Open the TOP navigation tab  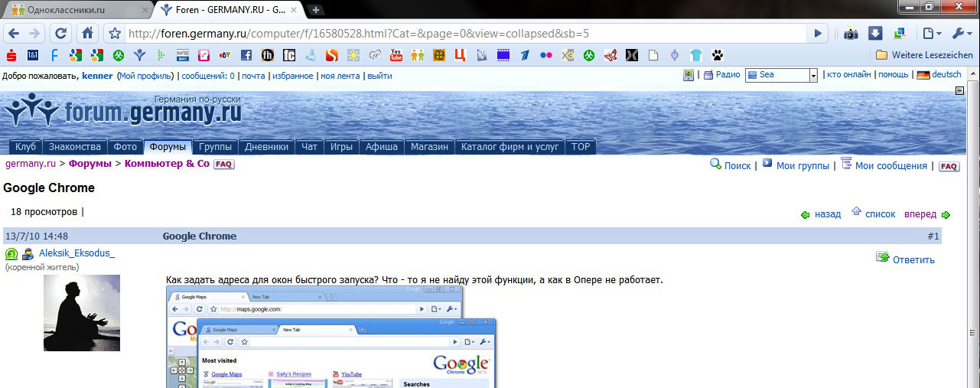pos(581,147)
